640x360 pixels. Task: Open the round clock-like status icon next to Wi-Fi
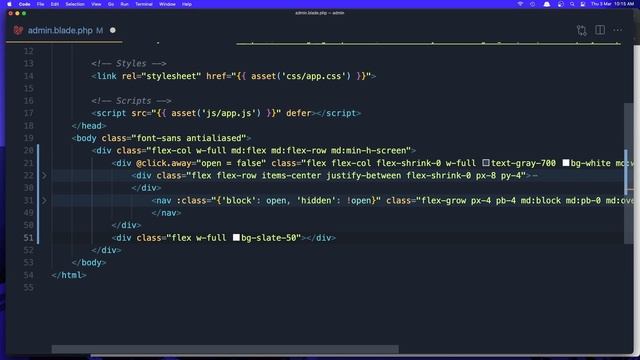point(533,4)
